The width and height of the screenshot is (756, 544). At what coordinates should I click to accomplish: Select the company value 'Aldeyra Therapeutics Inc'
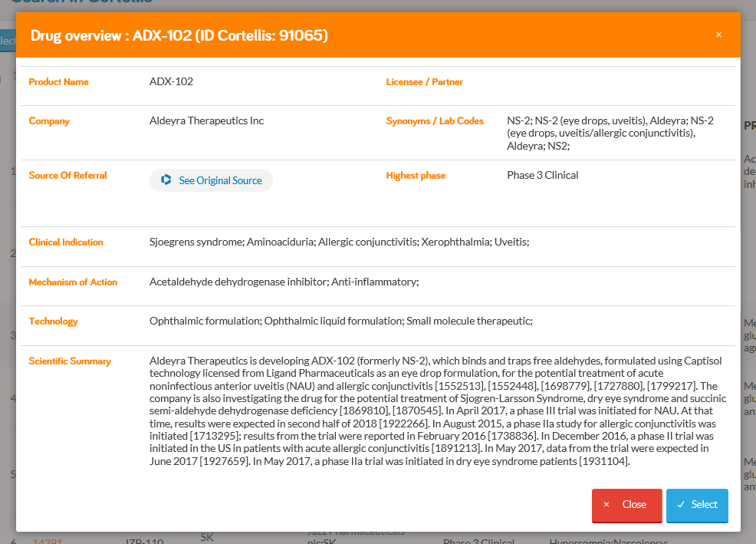tap(206, 120)
